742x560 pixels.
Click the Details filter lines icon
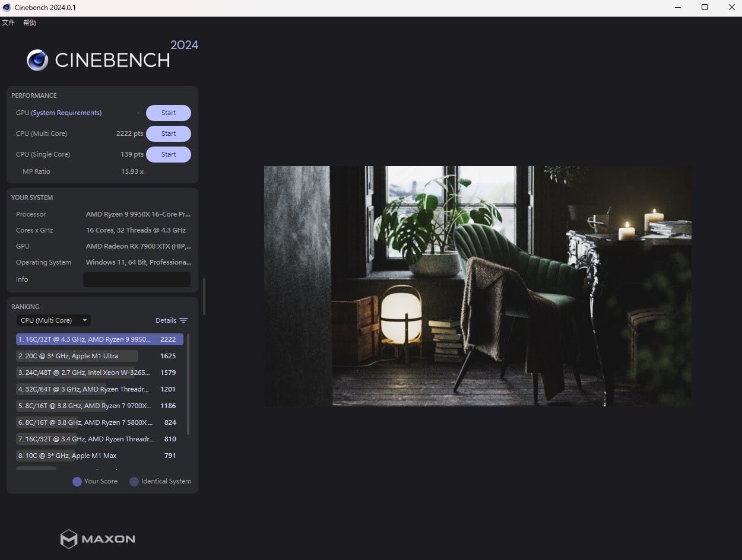[183, 320]
